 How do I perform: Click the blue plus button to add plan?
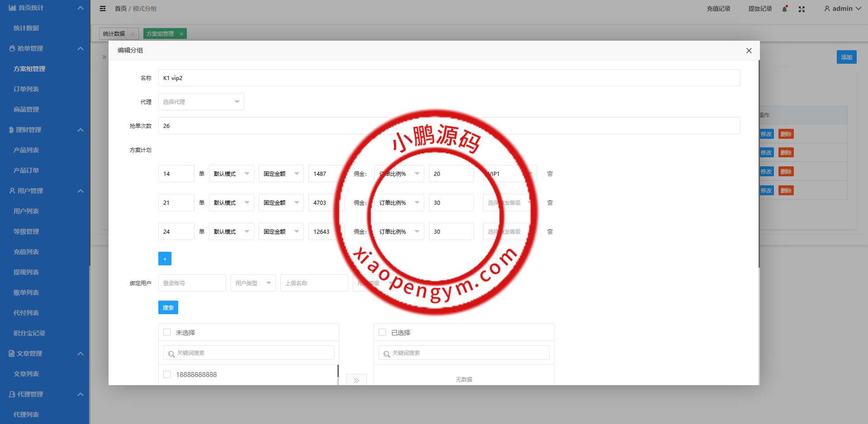coord(165,259)
